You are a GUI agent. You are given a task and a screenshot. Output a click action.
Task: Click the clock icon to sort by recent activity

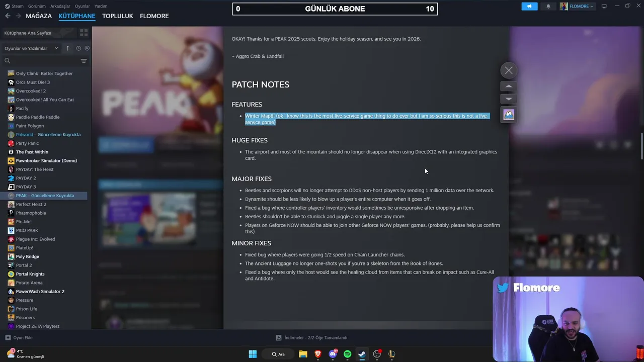point(78,48)
